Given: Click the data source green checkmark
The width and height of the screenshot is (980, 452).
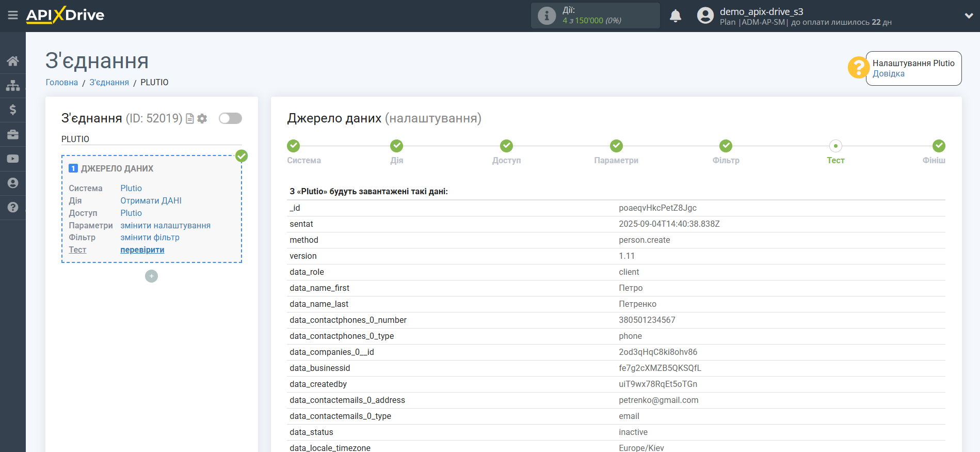Looking at the screenshot, I should pyautogui.click(x=242, y=156).
